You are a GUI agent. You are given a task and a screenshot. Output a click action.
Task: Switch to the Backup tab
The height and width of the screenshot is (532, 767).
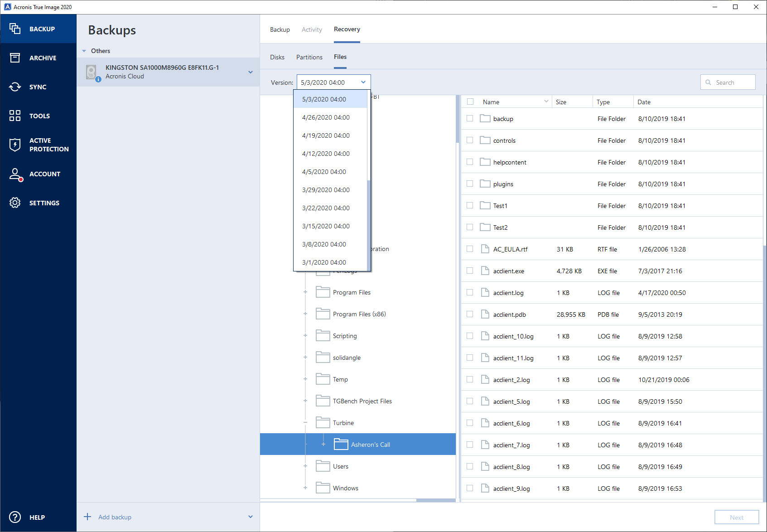pyautogui.click(x=280, y=29)
